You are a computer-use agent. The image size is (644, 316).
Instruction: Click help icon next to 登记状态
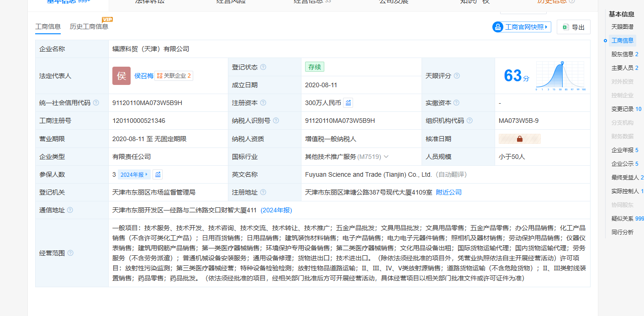click(x=263, y=67)
